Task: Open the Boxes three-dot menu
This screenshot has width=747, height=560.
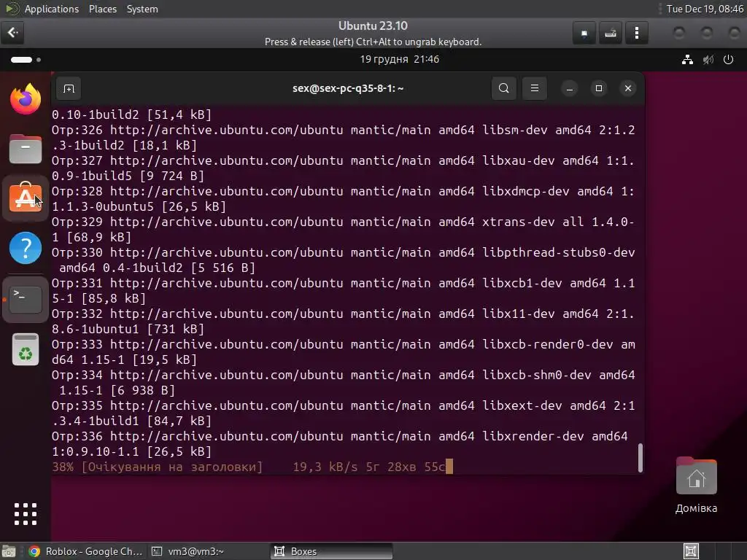Action: tap(636, 34)
